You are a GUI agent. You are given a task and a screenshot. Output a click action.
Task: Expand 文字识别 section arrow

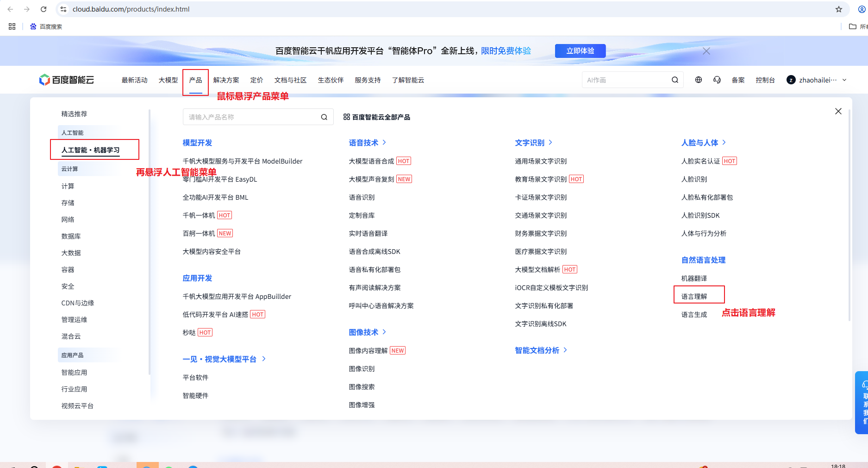tap(550, 143)
